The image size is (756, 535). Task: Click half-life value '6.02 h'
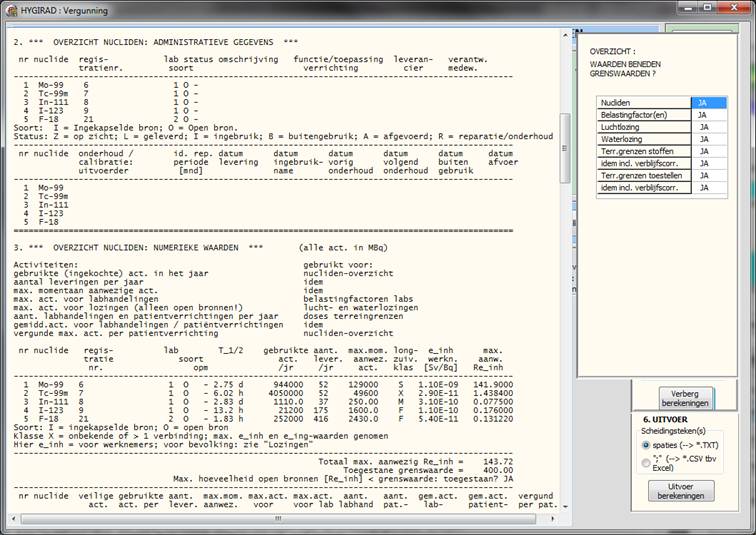pos(228,393)
